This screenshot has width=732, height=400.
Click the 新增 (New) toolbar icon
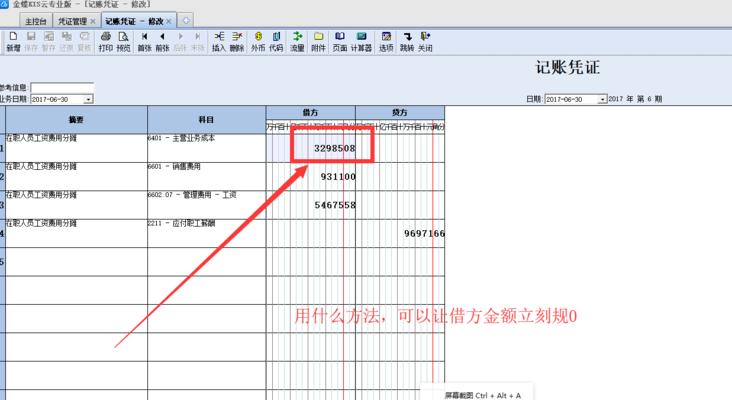(x=13, y=42)
